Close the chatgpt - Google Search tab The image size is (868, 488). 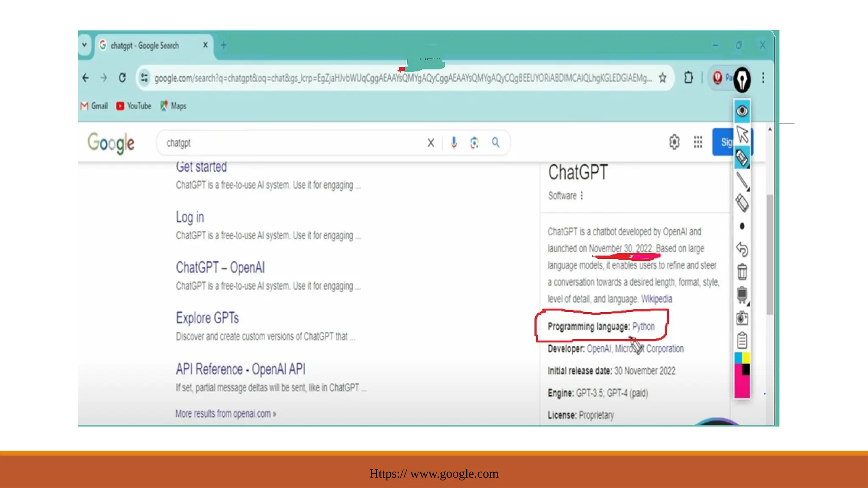(x=206, y=45)
